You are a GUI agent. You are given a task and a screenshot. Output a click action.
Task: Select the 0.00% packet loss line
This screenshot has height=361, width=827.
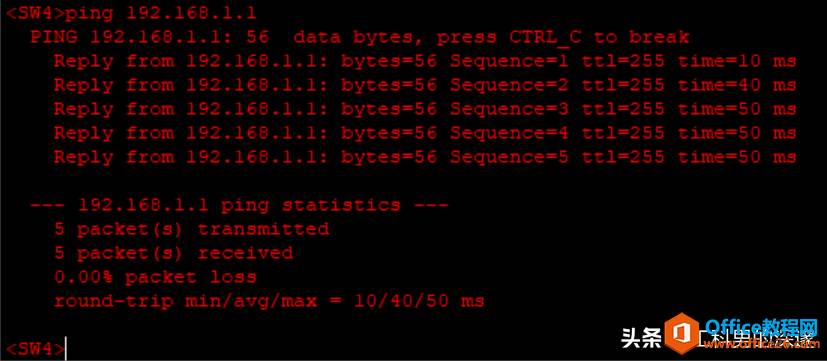156,277
